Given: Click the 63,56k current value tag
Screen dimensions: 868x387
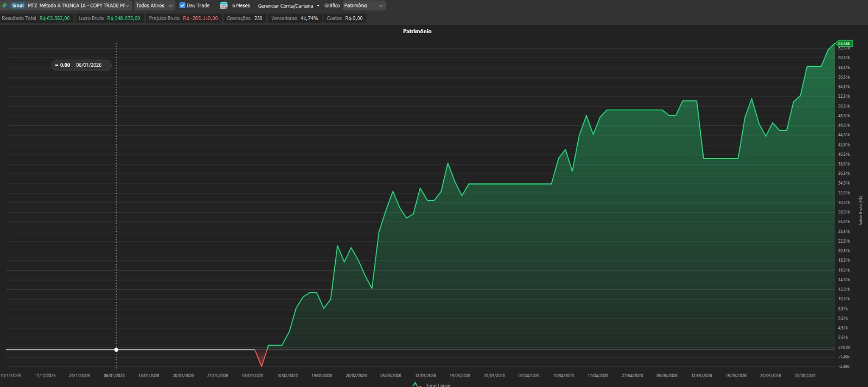Looking at the screenshot, I should point(844,43).
